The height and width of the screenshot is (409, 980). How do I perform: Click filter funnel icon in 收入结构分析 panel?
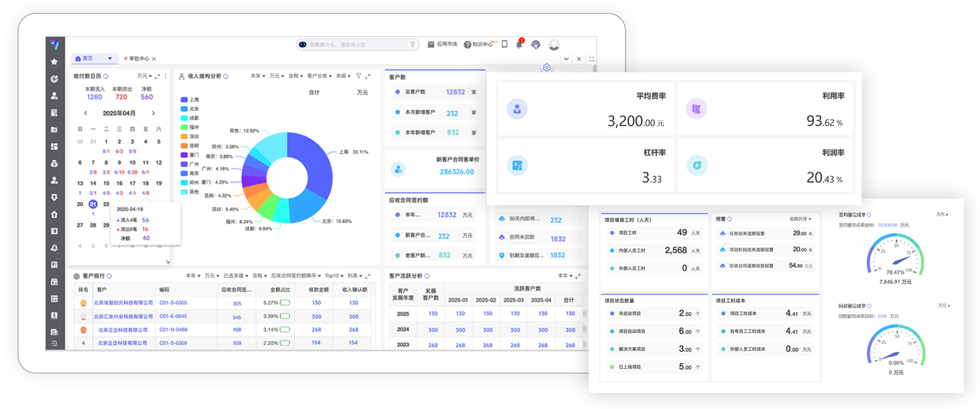(358, 76)
